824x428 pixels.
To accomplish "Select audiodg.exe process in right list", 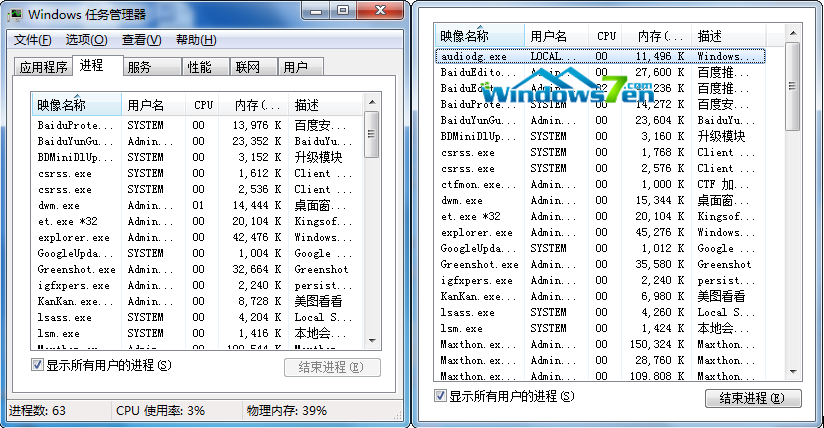I will click(x=600, y=56).
